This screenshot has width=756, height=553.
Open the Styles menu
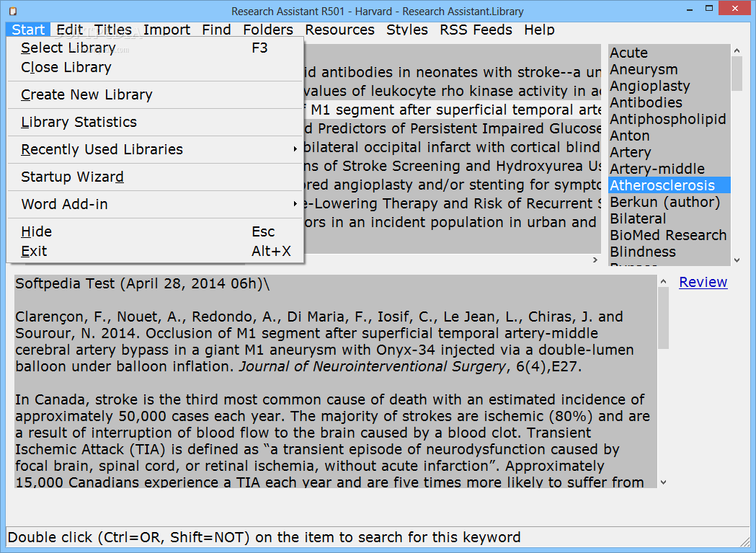[x=407, y=30]
